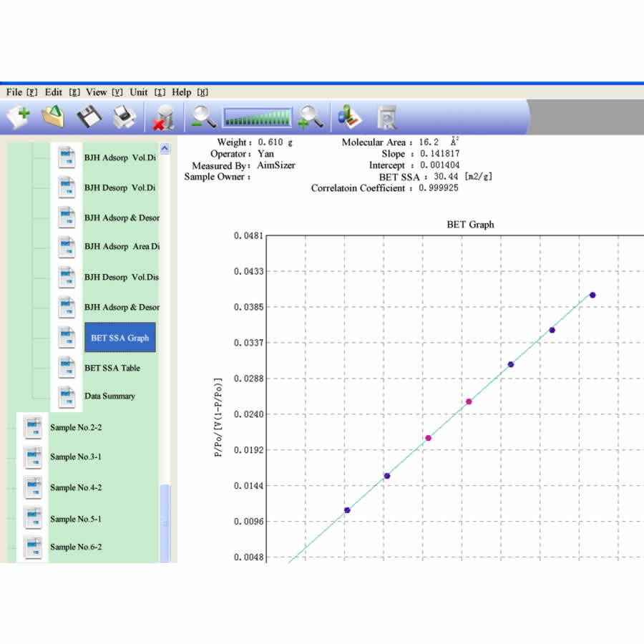Click Correlation Coefficient value 0.999925
This screenshot has width=644, height=644.
click(438, 188)
